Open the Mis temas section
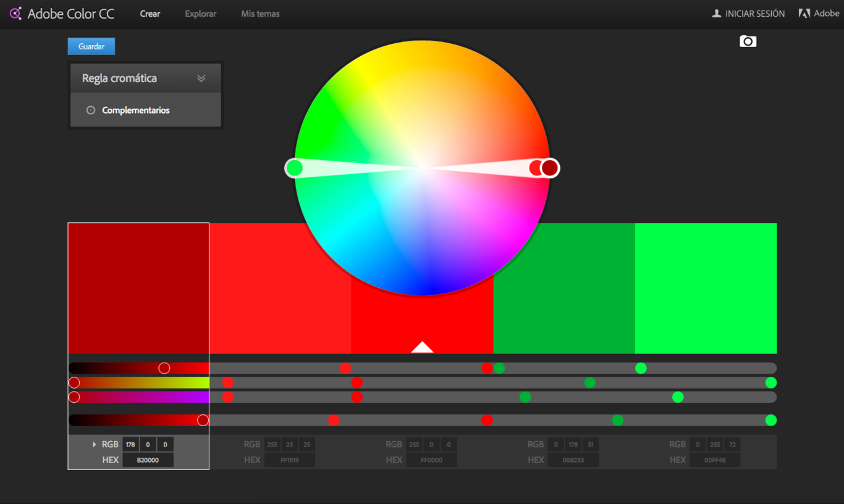 (260, 13)
